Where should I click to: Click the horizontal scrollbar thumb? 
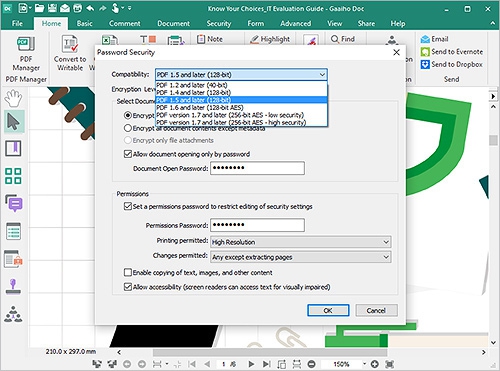270,352
